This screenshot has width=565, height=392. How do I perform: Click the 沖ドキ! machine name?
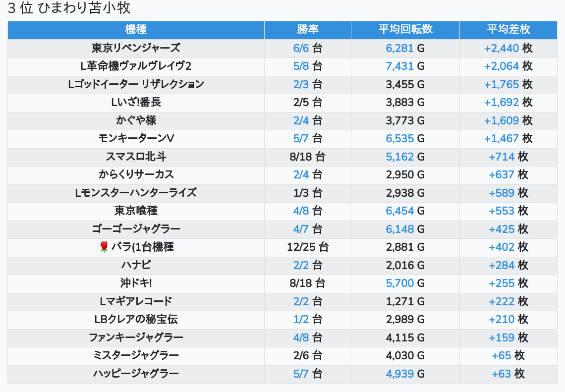[136, 283]
